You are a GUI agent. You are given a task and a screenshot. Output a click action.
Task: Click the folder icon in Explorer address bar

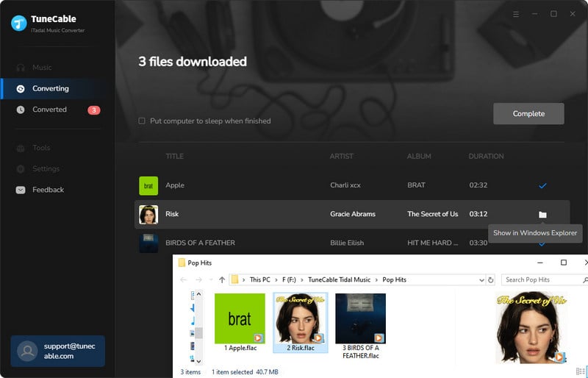click(234, 279)
